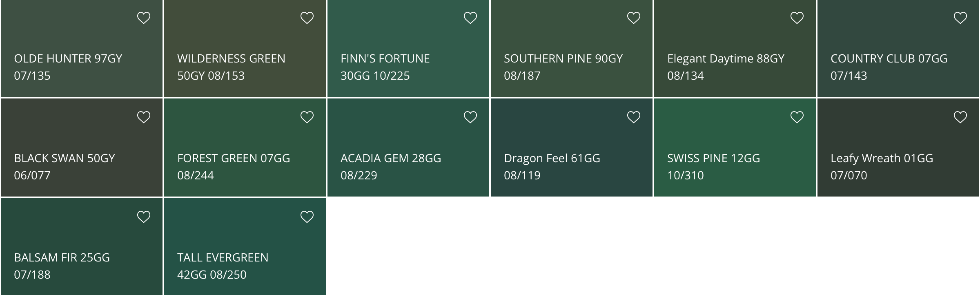Viewport: 980px width, 295px height.
Task: Choose the Balsam Fir 25GG color tile
Action: (x=82, y=247)
